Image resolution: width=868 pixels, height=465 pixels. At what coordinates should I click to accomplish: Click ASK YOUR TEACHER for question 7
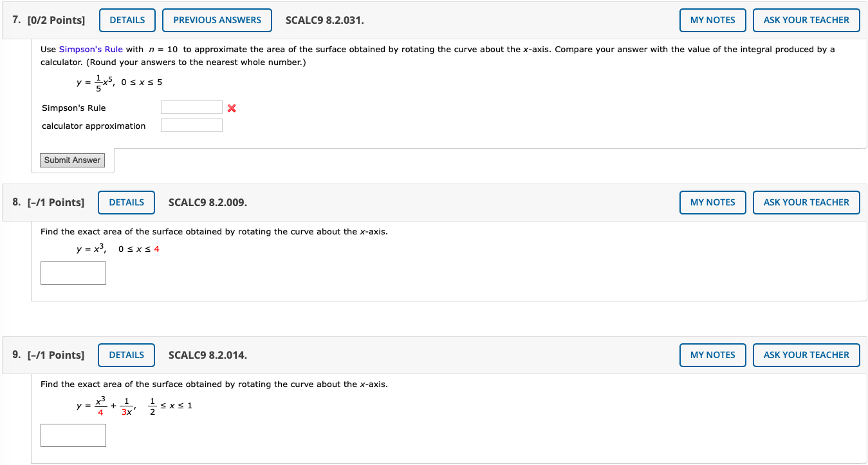point(806,20)
